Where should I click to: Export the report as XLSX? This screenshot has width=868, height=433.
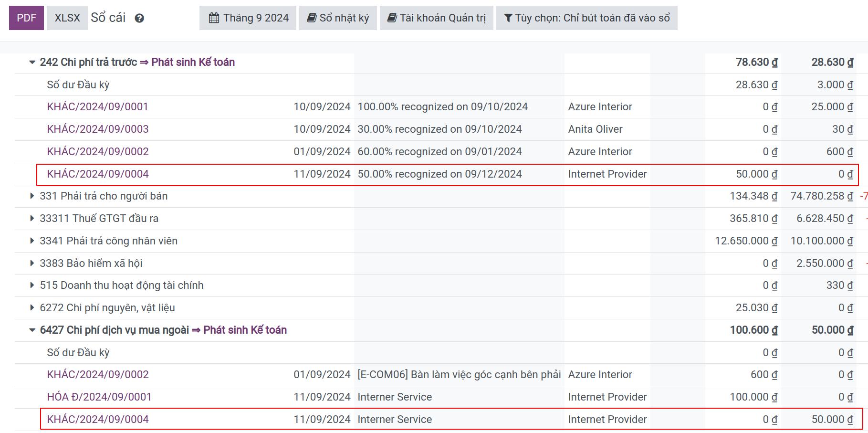click(67, 18)
